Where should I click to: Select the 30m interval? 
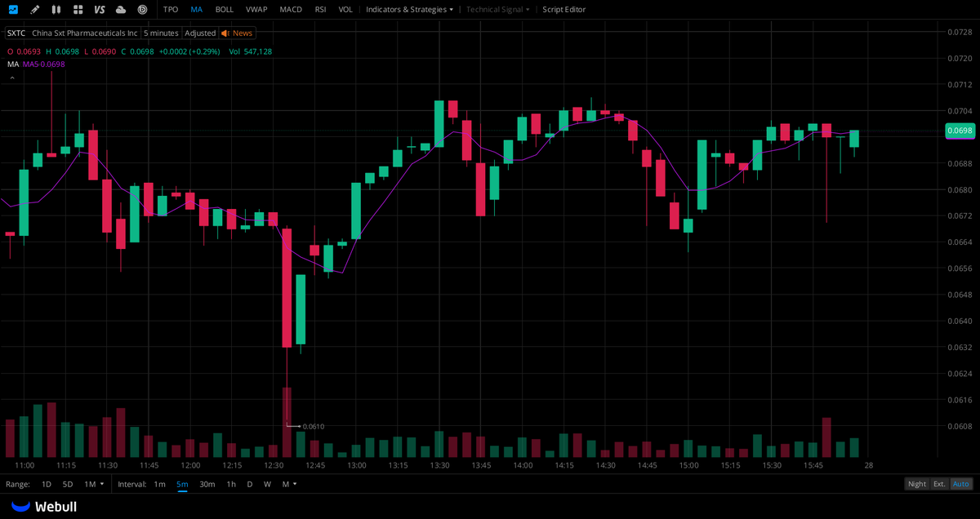pyautogui.click(x=207, y=484)
